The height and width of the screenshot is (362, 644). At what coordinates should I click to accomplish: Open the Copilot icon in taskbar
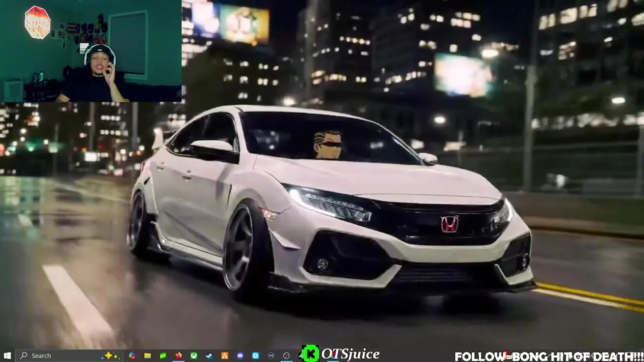132,355
